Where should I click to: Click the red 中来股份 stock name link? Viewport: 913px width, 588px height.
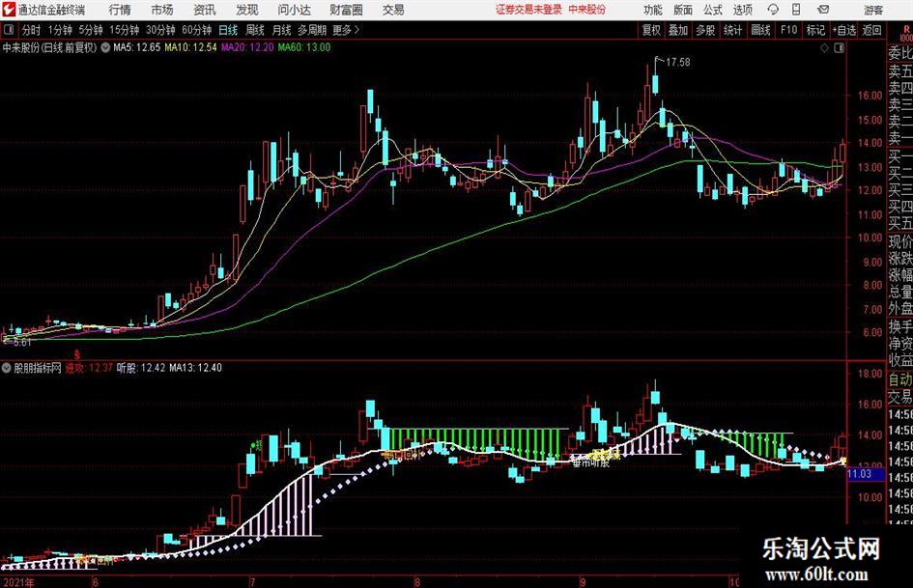tap(587, 10)
